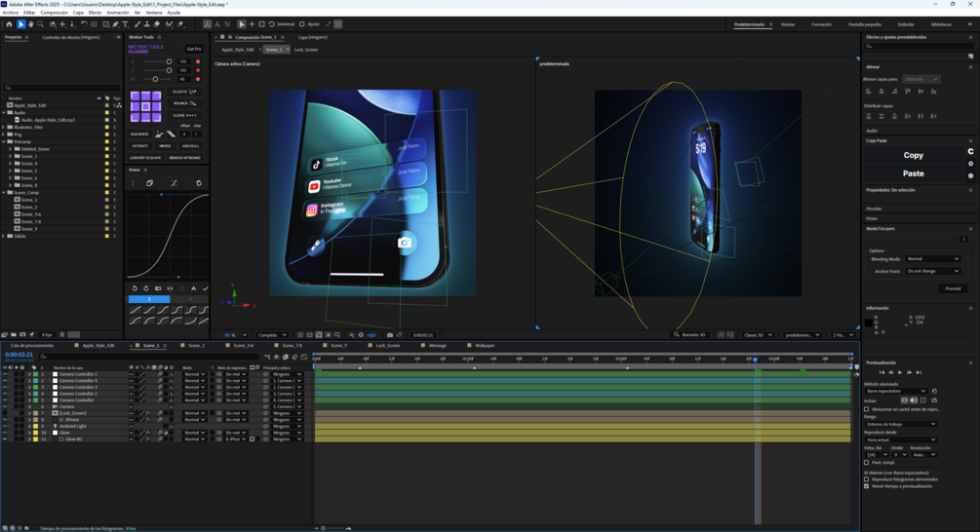Open Blending Mode Normal dropdown in MasksToLayers

pyautogui.click(x=932, y=258)
